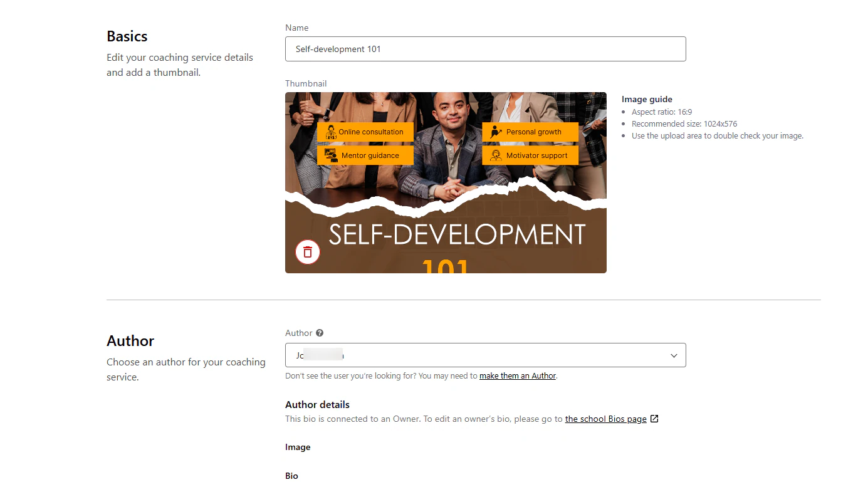Click the 'Image' label under Author details

tap(298, 447)
